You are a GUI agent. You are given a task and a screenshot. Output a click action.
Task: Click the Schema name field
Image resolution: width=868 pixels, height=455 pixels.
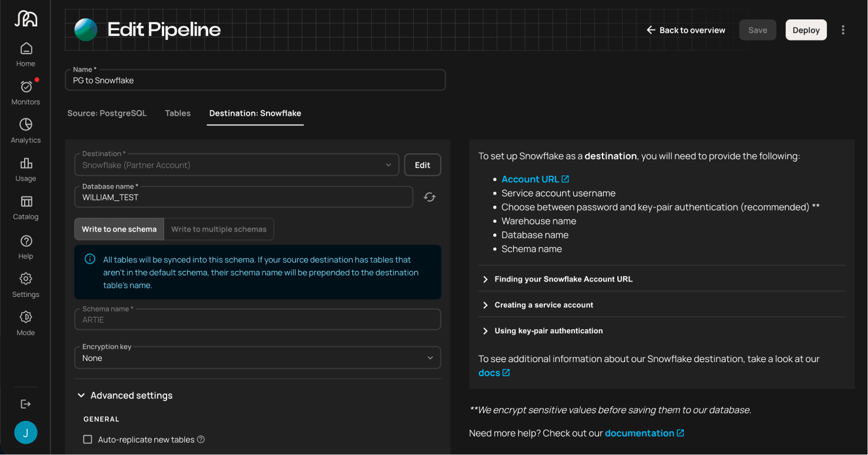pos(257,319)
